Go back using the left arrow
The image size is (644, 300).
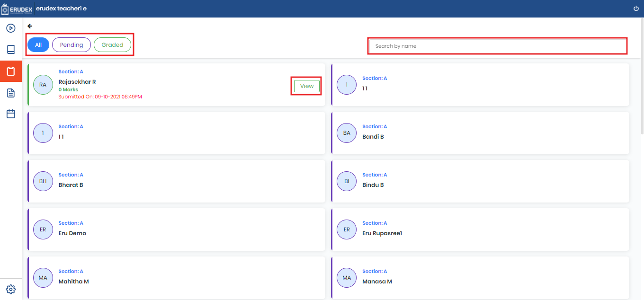(x=30, y=26)
